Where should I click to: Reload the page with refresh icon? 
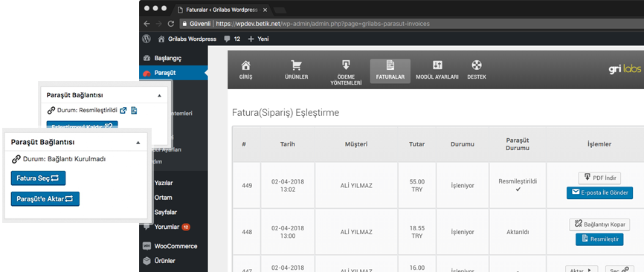tap(171, 24)
